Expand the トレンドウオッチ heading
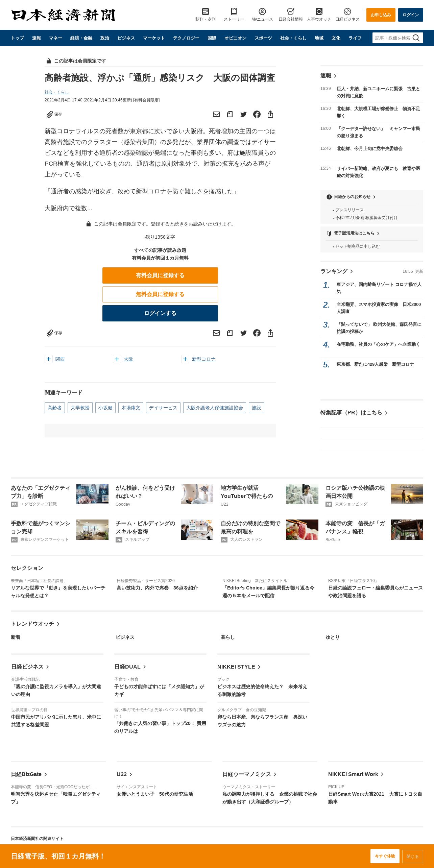This screenshot has height=868, width=434. (35, 624)
